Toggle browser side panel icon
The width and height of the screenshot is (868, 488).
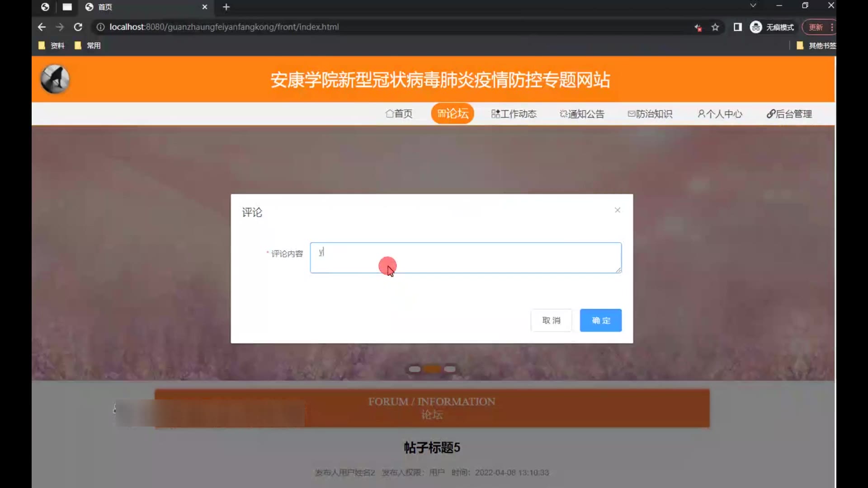(x=737, y=27)
